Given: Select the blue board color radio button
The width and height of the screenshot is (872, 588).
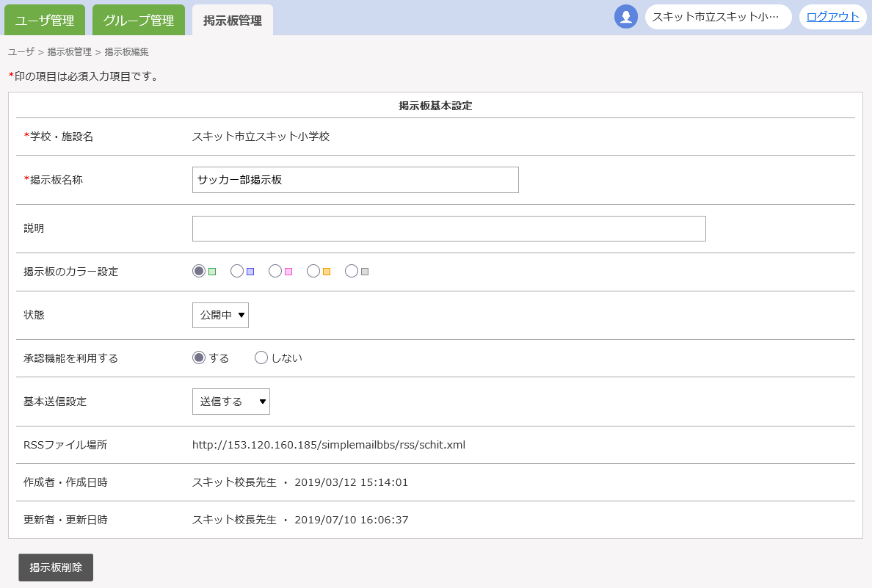Looking at the screenshot, I should (x=237, y=271).
